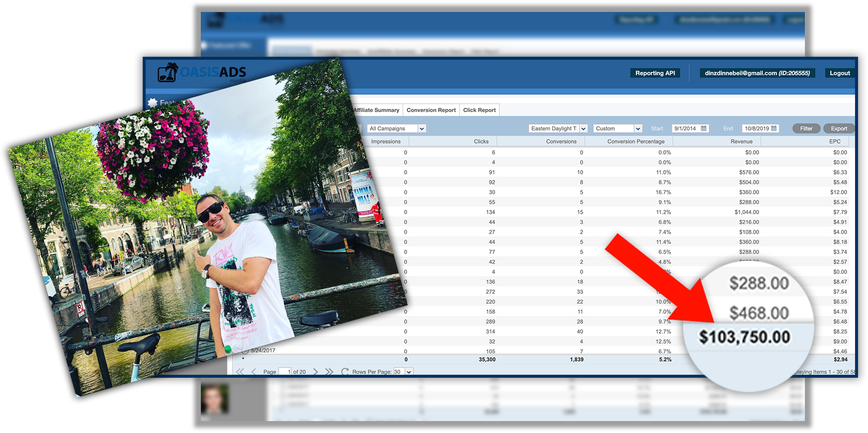Sort by the Conversion Percentage column header
Screen dimensions: 868x433
[x=636, y=141]
